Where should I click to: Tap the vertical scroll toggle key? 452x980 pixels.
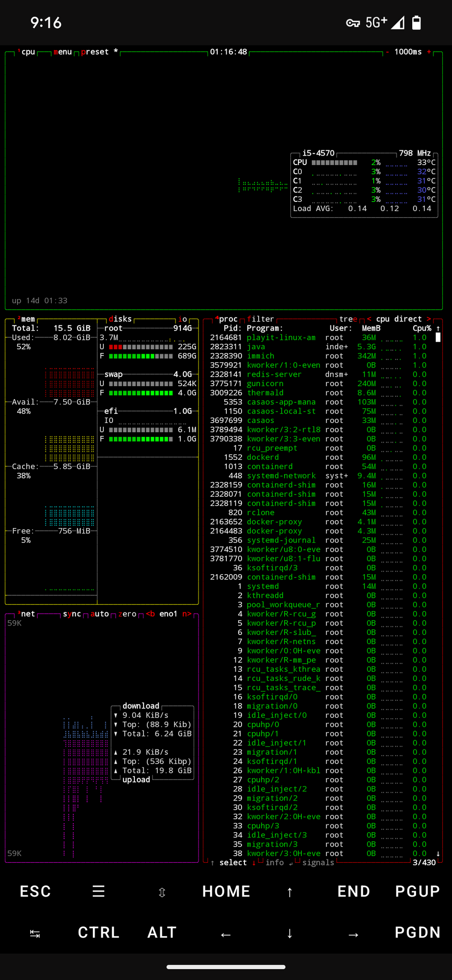(x=162, y=892)
